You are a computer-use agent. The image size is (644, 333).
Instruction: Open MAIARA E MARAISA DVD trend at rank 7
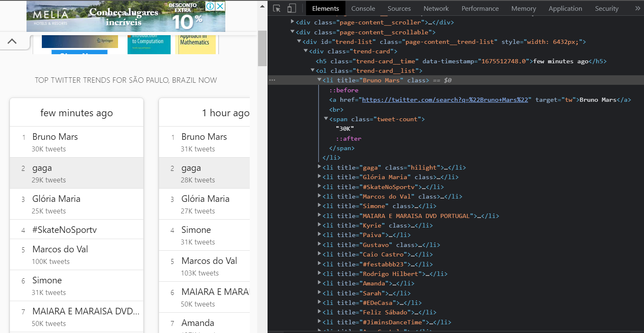coord(86,311)
